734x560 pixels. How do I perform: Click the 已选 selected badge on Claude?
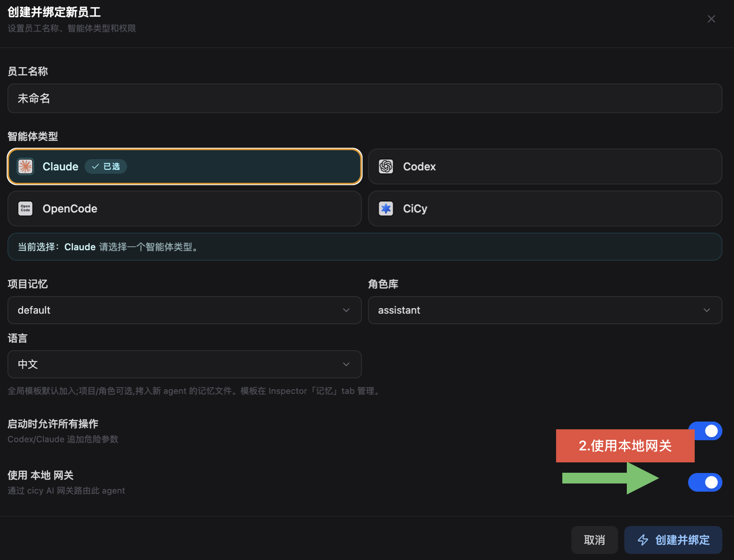coord(106,167)
